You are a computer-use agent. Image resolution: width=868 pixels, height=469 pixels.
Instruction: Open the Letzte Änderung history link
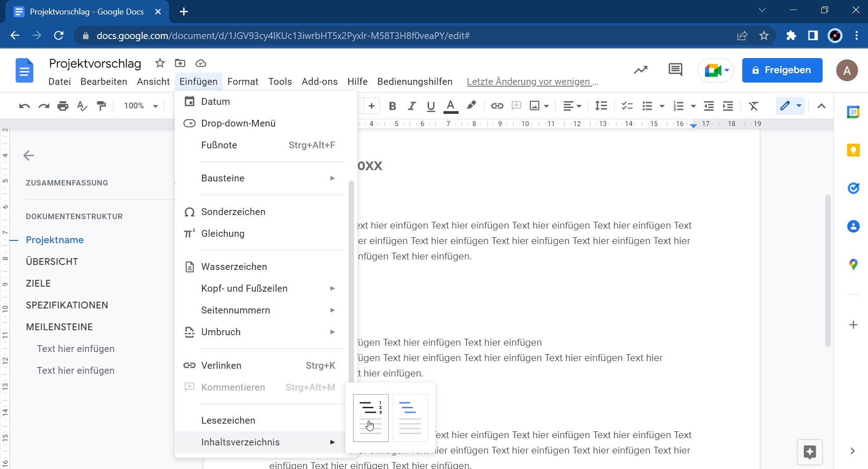click(531, 82)
